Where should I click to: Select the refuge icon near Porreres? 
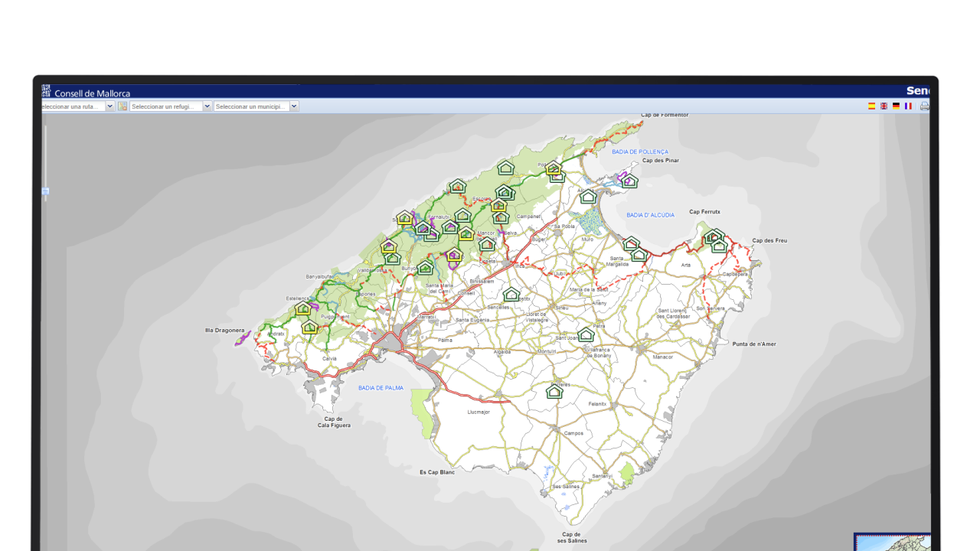pos(554,392)
